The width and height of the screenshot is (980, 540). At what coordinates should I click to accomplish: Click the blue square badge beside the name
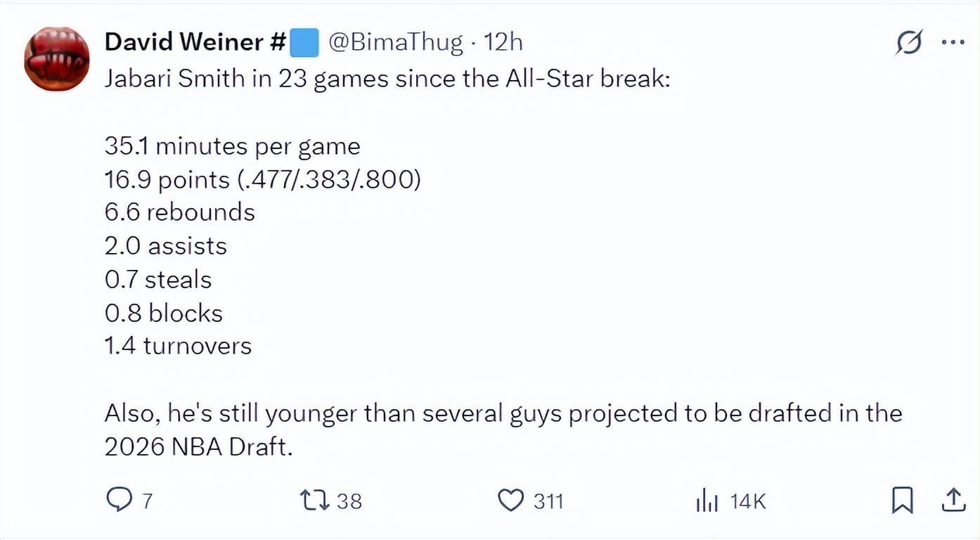click(x=304, y=44)
